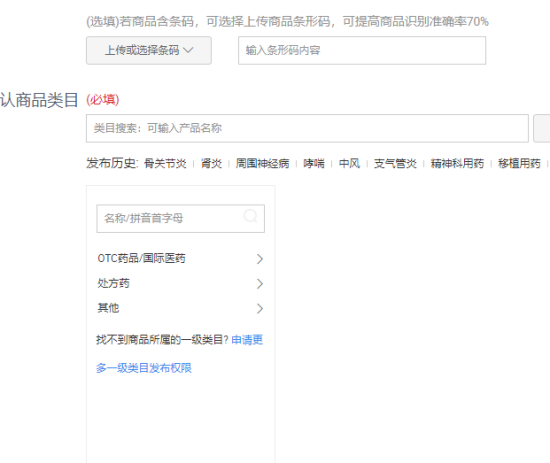Click the magnifier icon in the category name search box
The image size is (550, 463).
tap(250, 216)
